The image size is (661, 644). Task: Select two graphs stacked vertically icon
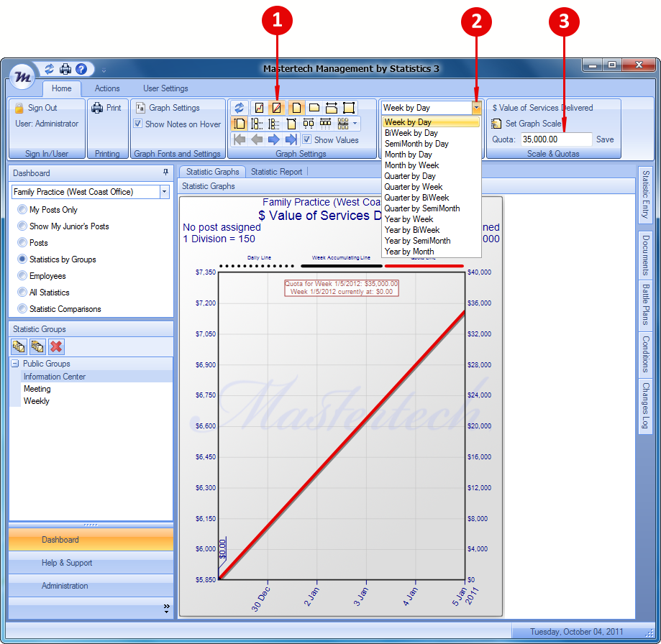pos(256,124)
